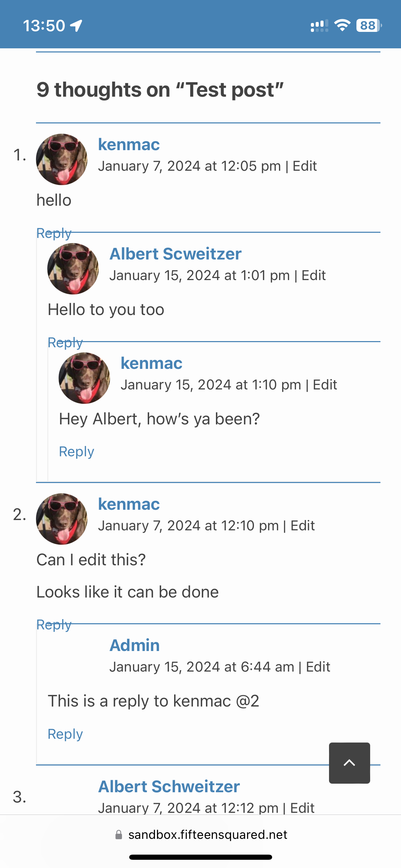Image resolution: width=401 pixels, height=868 pixels.
Task: Open the Albert Scweitzer author link
Action: click(175, 254)
